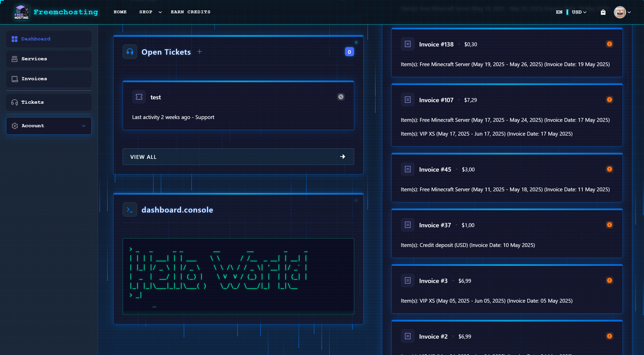
Task: Open the test ticket entry
Action: [x=156, y=97]
